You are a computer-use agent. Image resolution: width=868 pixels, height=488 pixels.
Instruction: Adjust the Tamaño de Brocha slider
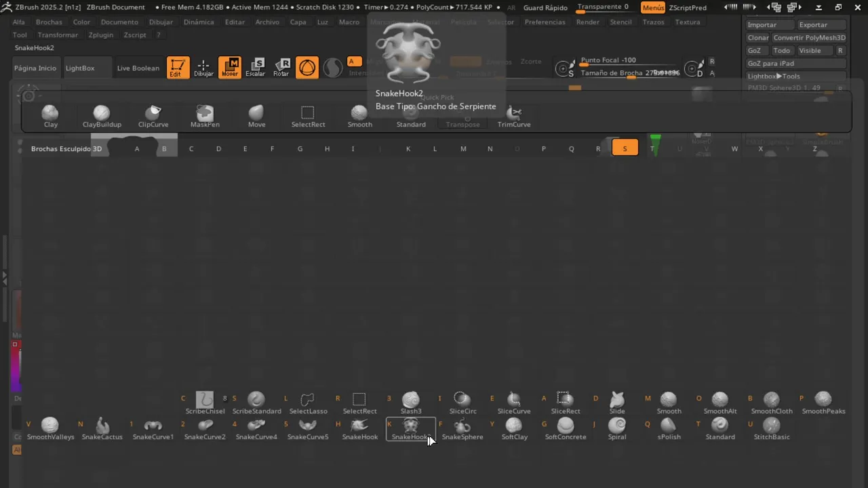tap(629, 73)
